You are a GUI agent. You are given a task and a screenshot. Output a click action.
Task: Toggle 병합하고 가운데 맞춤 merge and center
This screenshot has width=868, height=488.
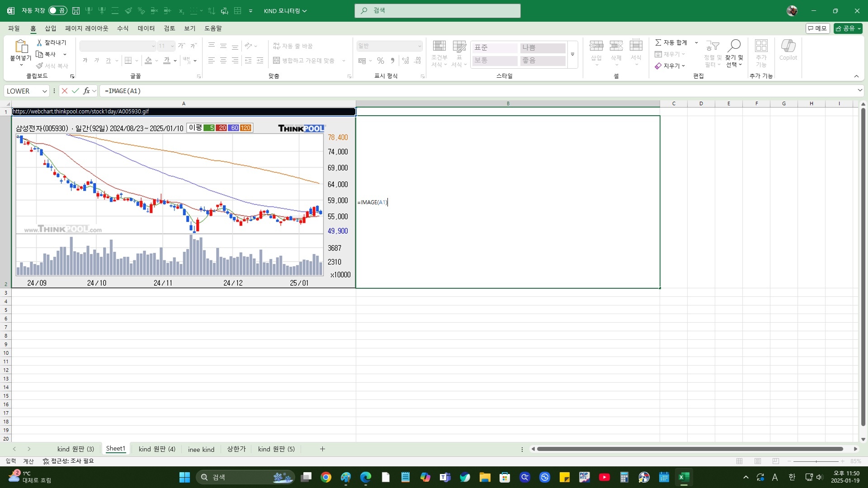pyautogui.click(x=304, y=61)
